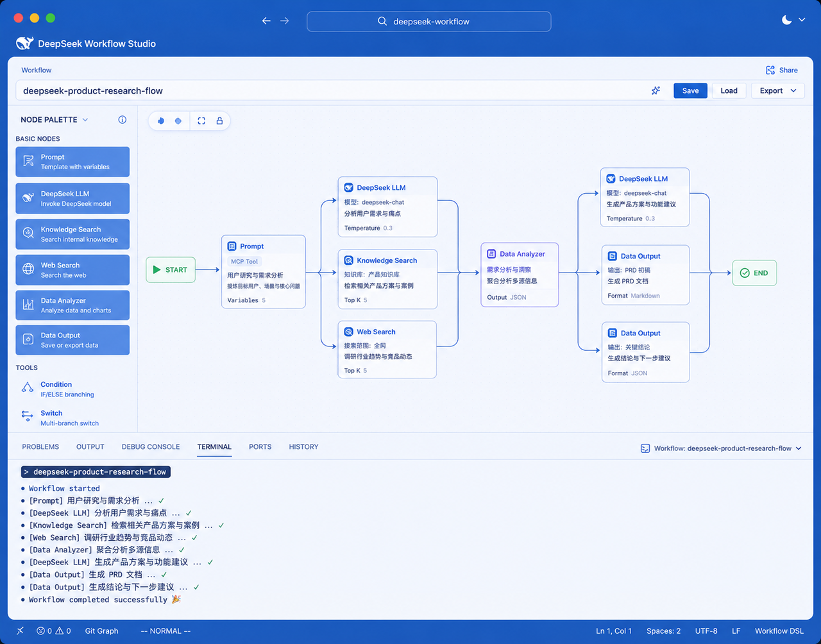Click the Spaces: 2 indentation setting

pyautogui.click(x=664, y=631)
